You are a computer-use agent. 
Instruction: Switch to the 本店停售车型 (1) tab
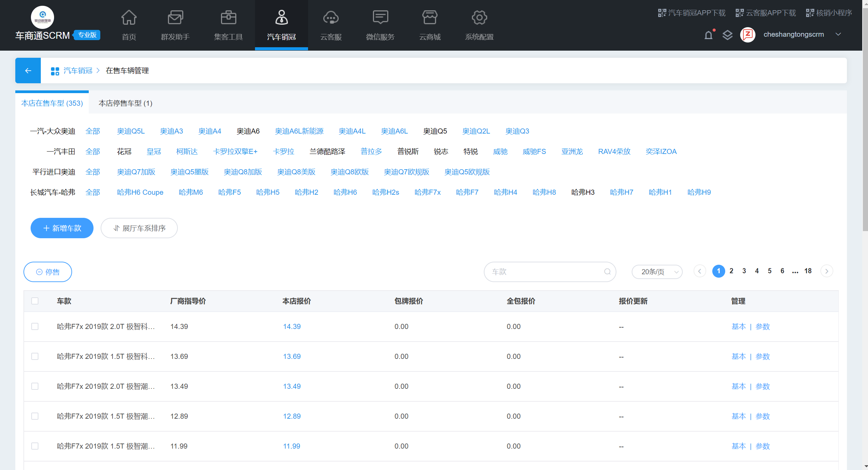(125, 103)
